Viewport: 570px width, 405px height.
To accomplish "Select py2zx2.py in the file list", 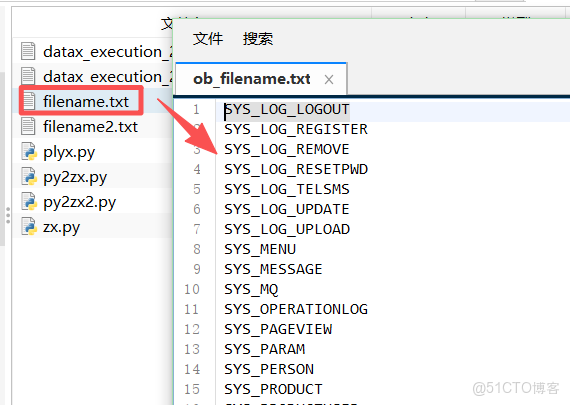I will click(79, 202).
